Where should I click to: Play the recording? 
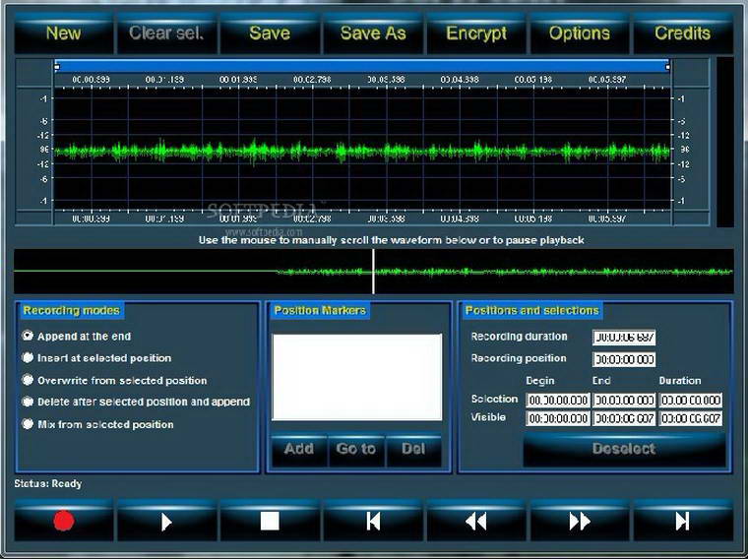point(166,521)
